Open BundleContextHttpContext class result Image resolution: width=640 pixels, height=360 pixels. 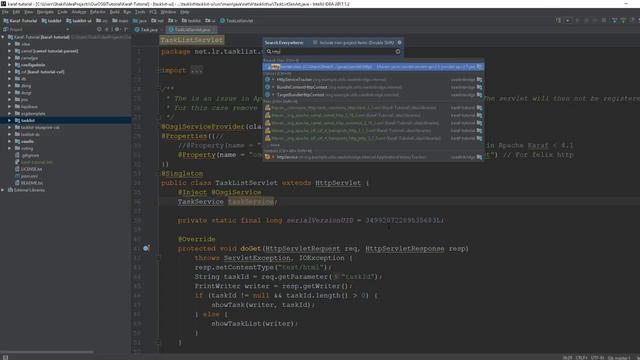point(373,87)
